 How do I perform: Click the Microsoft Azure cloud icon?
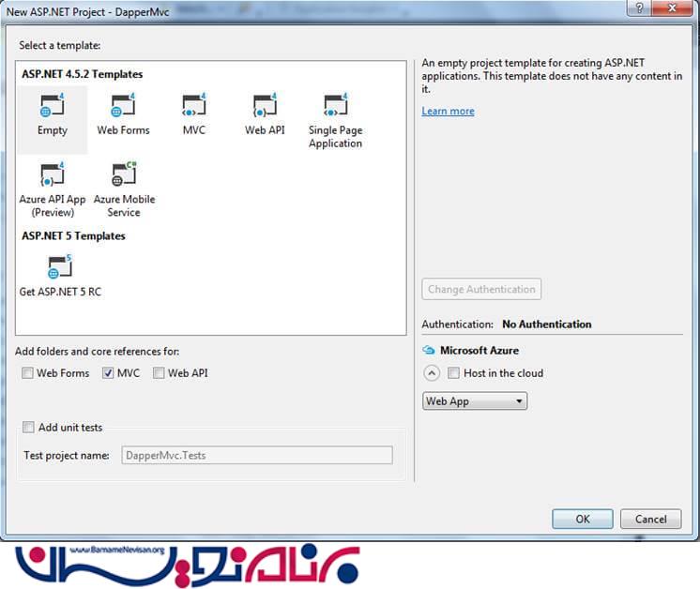pyautogui.click(x=429, y=350)
